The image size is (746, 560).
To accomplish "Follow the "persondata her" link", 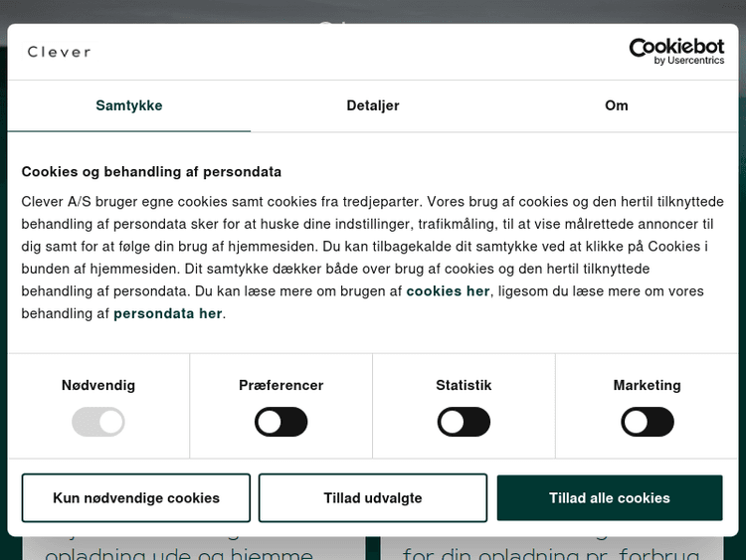I will [168, 313].
